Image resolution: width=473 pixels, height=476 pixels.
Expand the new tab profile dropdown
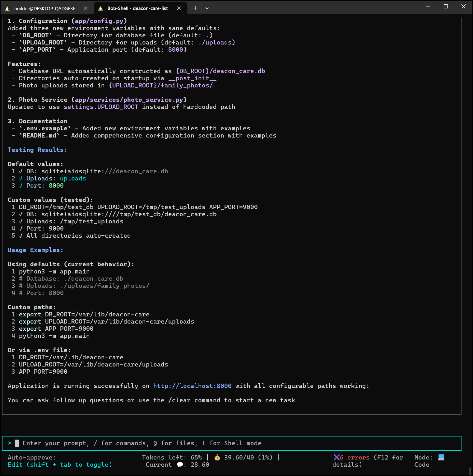pos(207,8)
